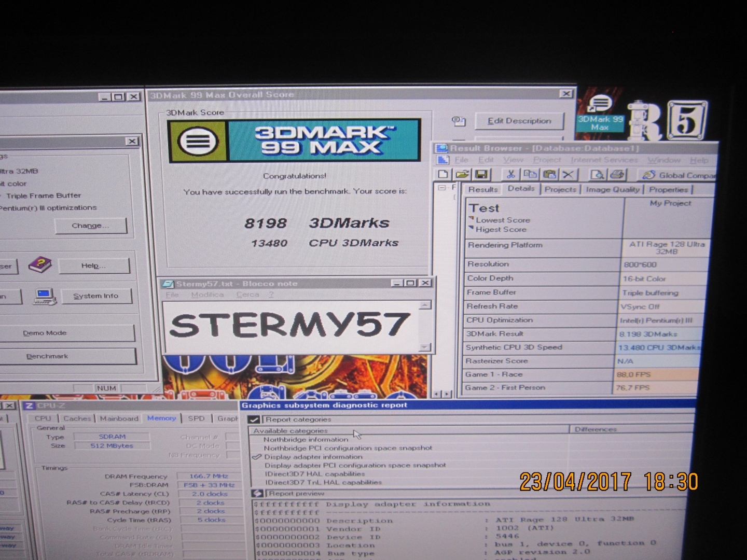Click computer icon beside System Info
747x560 pixels.
point(45,296)
